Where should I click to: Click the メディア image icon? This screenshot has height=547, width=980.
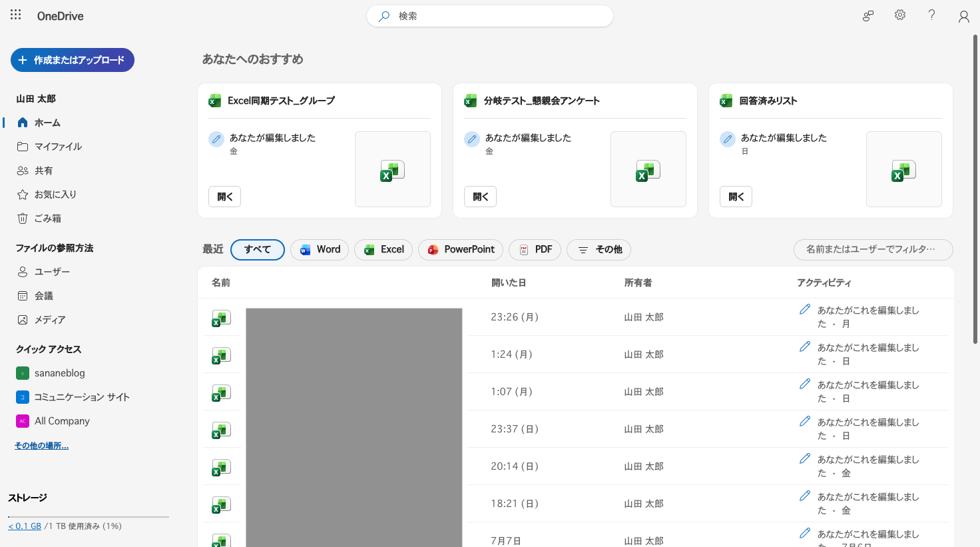point(23,320)
